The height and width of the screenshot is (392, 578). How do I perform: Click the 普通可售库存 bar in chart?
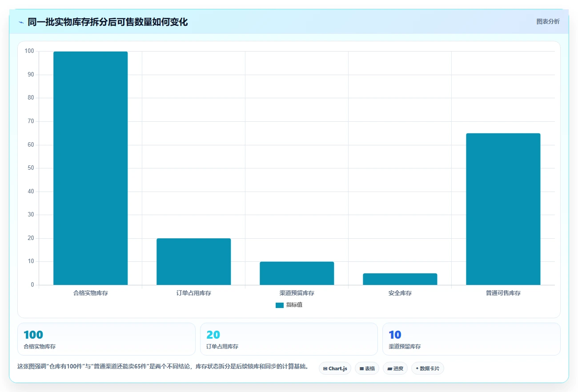point(503,209)
